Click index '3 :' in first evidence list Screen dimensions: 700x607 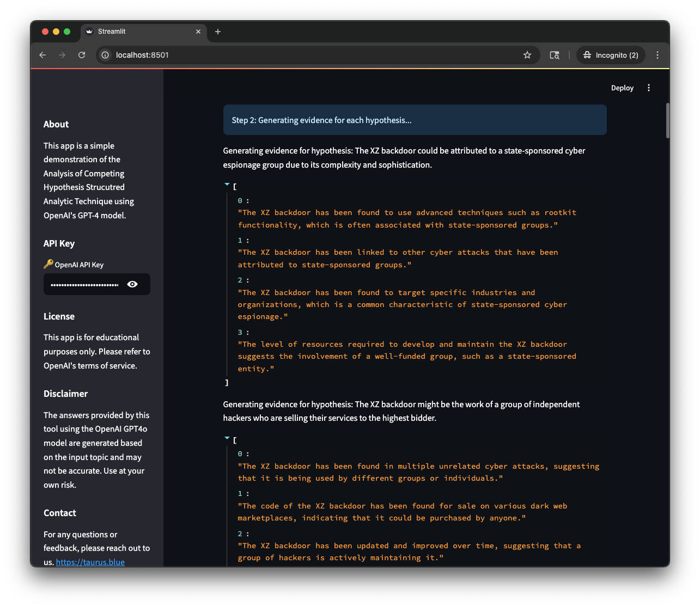243,332
